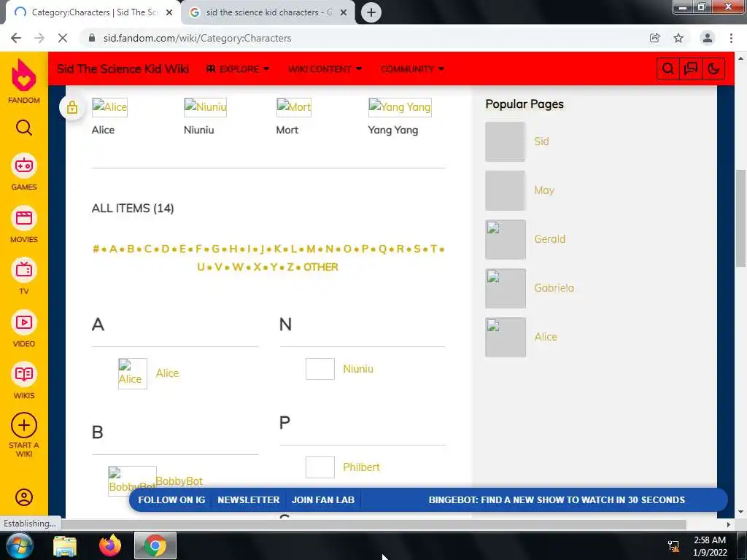Click the vertical page scrollbar thumb
The width and height of the screenshot is (747, 560).
tap(741, 218)
